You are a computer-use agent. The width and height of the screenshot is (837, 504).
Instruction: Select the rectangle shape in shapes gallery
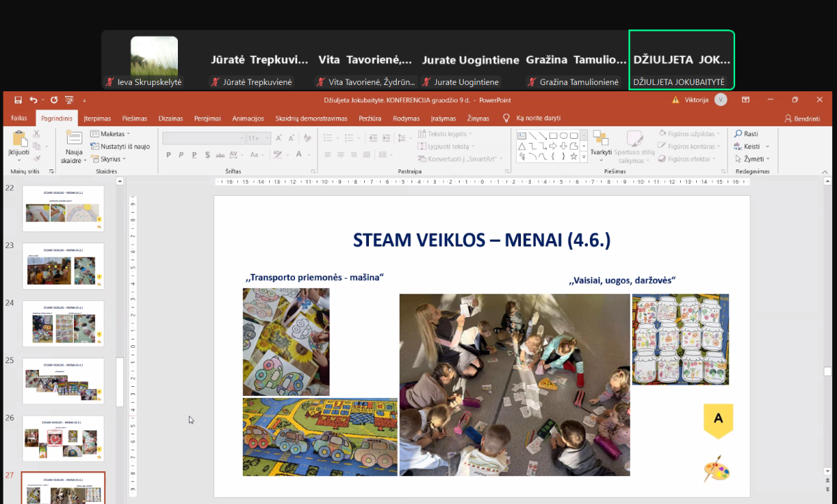(552, 136)
